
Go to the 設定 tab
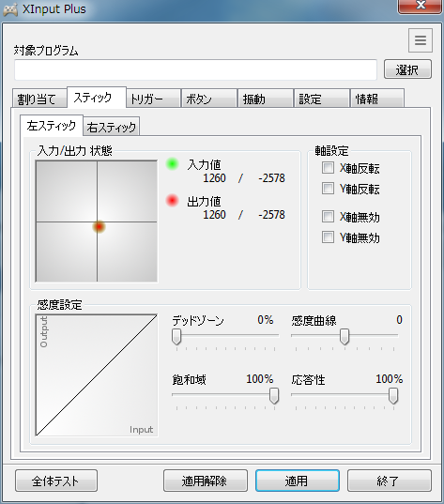click(x=322, y=99)
